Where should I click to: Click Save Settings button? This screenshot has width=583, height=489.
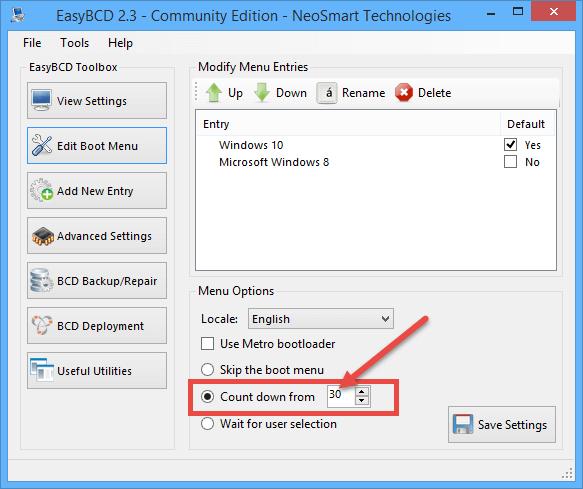[502, 424]
